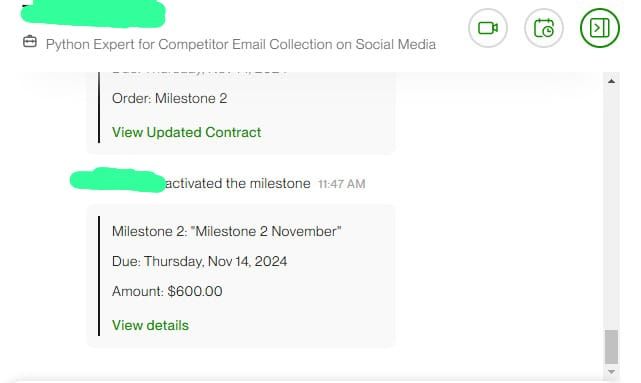
Task: Click the 11:47 AM message timestamp
Action: click(x=341, y=184)
